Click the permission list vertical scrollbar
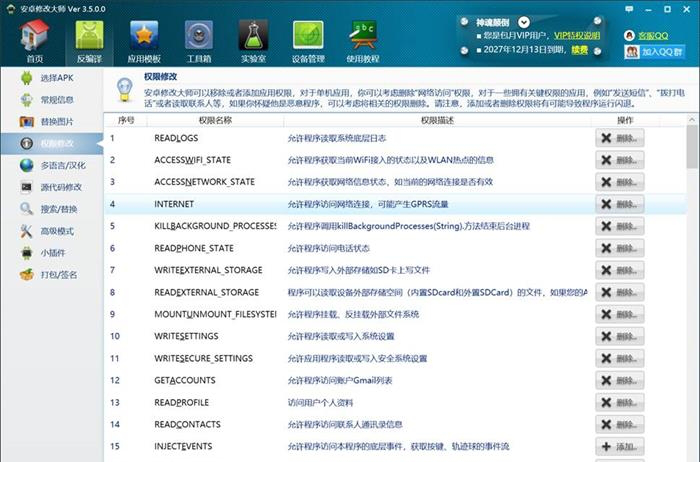 click(x=692, y=250)
